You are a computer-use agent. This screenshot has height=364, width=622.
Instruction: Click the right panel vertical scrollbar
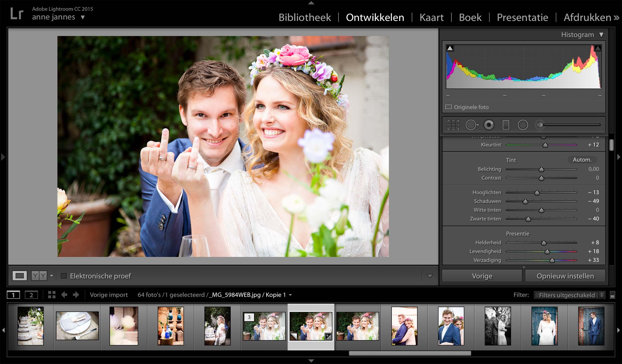(611, 145)
